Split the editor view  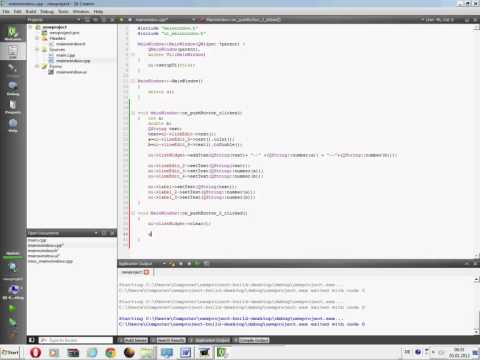coord(467,20)
